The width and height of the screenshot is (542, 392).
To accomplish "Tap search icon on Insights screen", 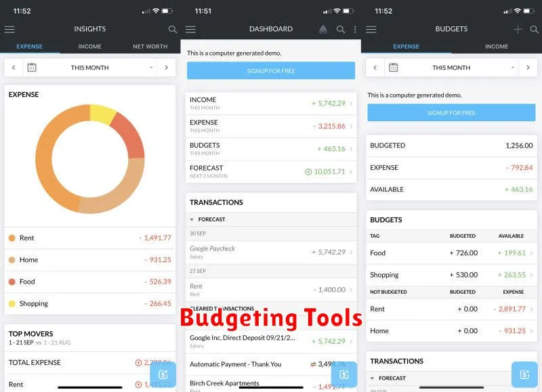I will (173, 29).
